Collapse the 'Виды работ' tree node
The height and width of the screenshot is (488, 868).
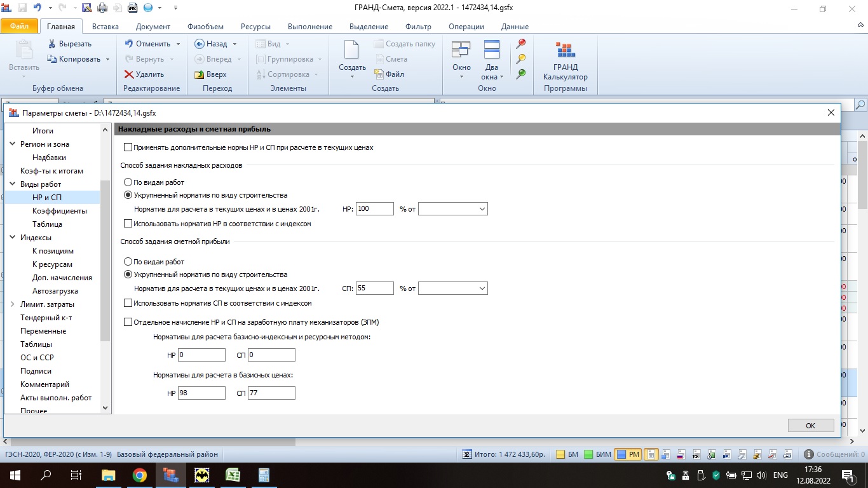pyautogui.click(x=13, y=184)
